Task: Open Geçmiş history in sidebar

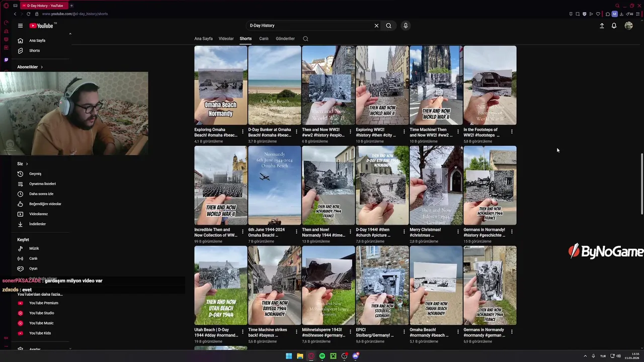Action: [x=35, y=174]
